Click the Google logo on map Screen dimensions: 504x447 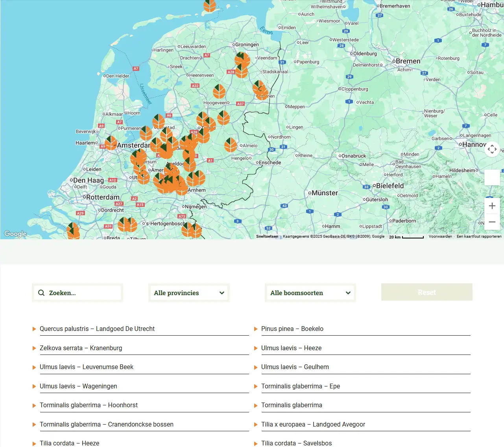(15, 234)
